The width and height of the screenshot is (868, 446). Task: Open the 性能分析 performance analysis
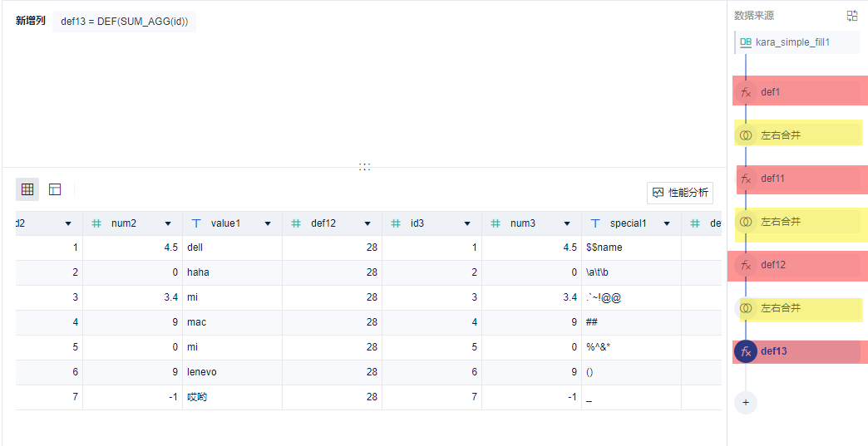coord(680,193)
